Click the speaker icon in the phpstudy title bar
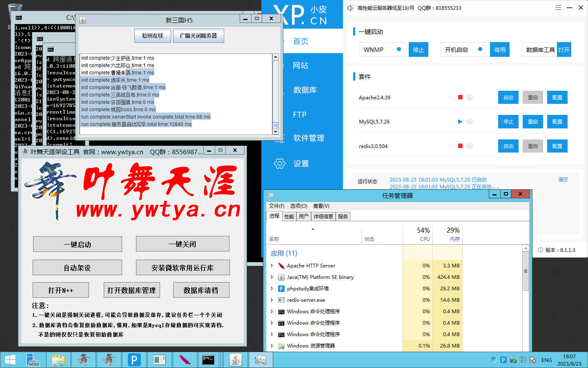 [350, 8]
